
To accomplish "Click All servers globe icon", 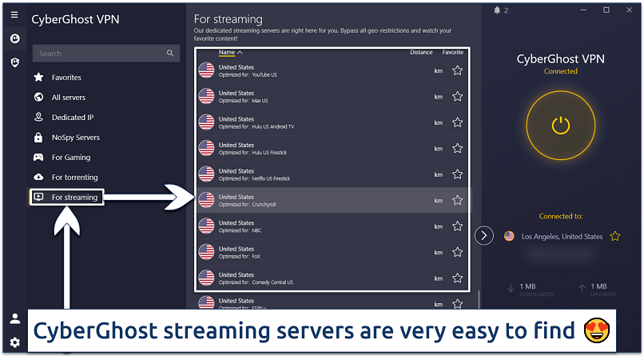I will 38,97.
